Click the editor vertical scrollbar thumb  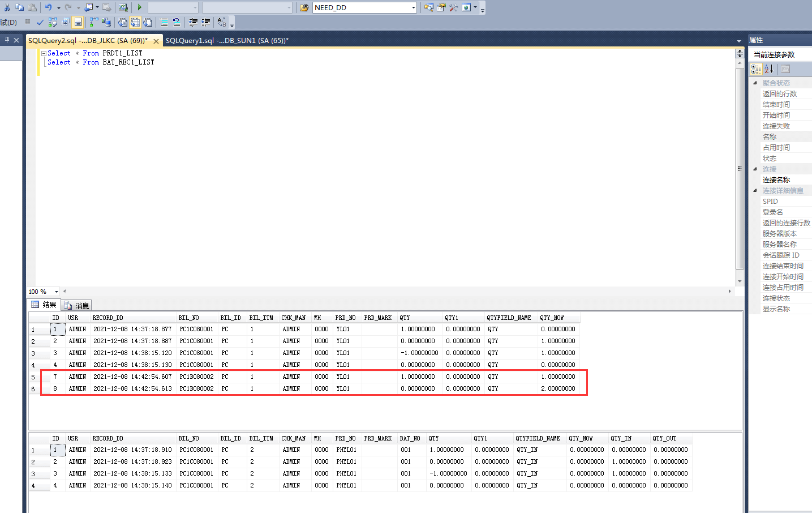click(740, 169)
